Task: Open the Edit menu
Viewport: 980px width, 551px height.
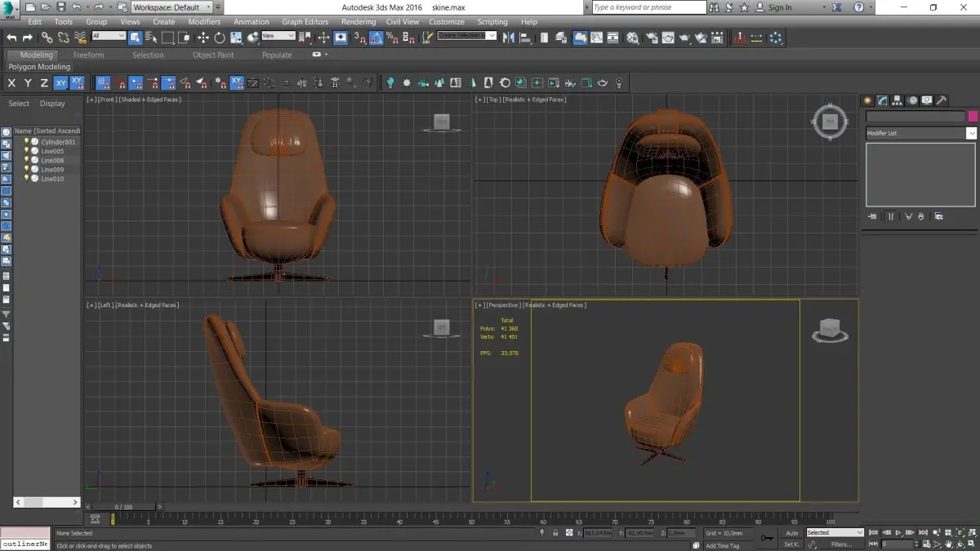Action: [34, 22]
